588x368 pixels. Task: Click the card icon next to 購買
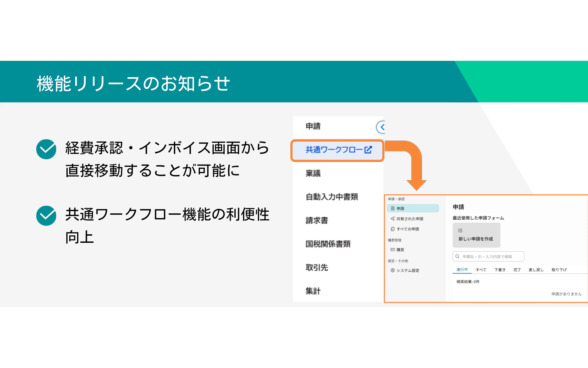point(393,250)
